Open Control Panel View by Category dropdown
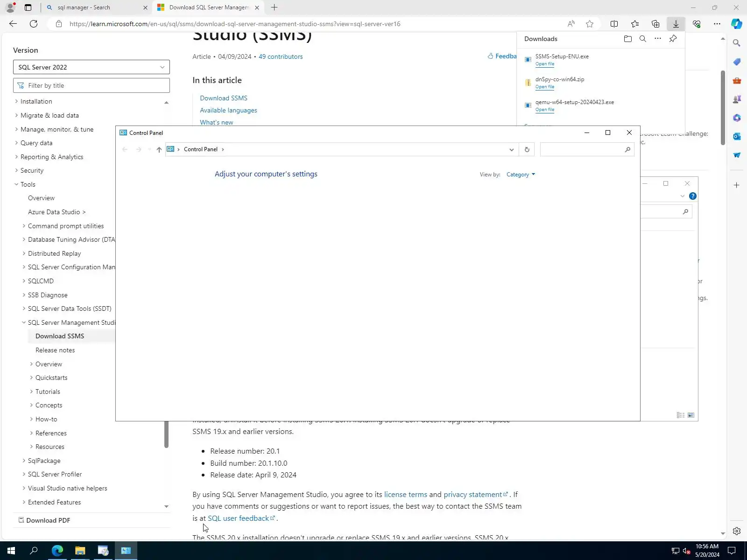Image resolution: width=747 pixels, height=560 pixels. [521, 175]
